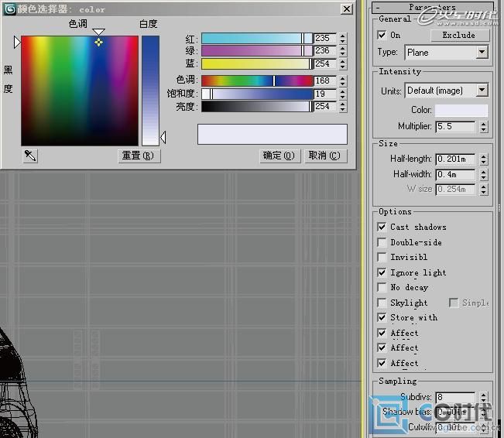The width and height of the screenshot is (504, 438).
Task: Click the blue value spinner
Action: (x=343, y=63)
